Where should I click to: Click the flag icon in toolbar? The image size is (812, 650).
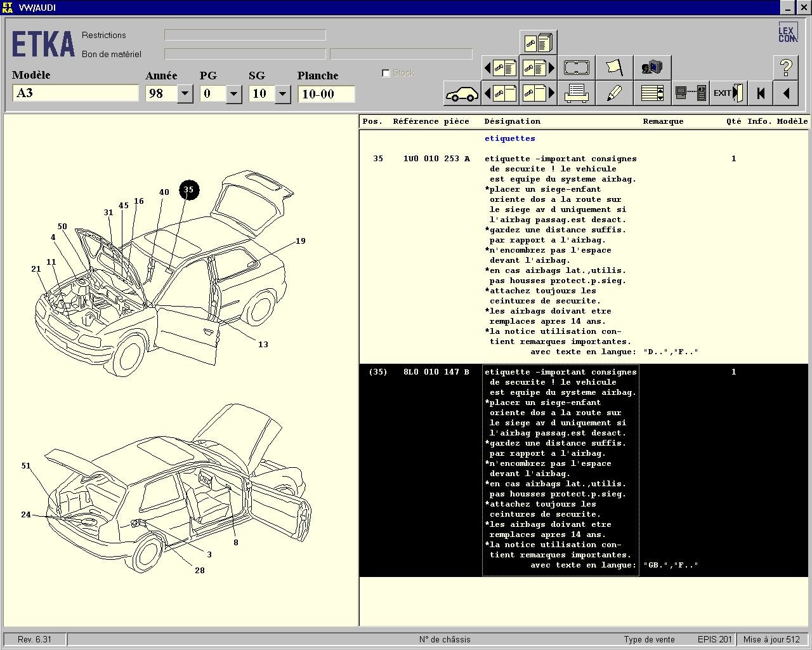click(614, 67)
